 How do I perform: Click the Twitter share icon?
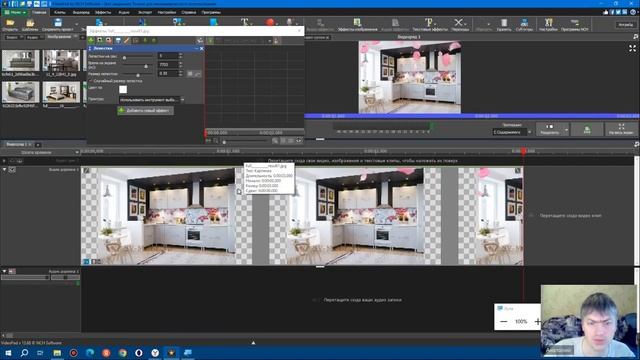(618, 12)
